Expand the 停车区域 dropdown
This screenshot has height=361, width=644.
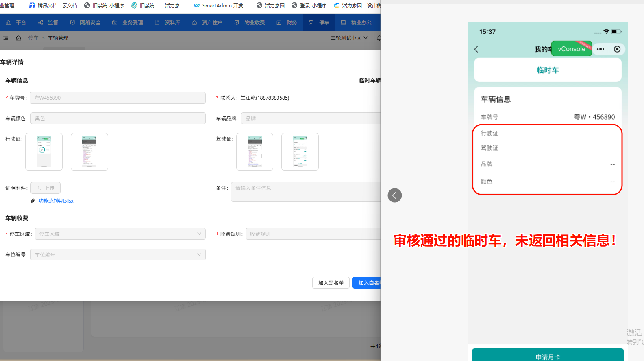[120, 234]
